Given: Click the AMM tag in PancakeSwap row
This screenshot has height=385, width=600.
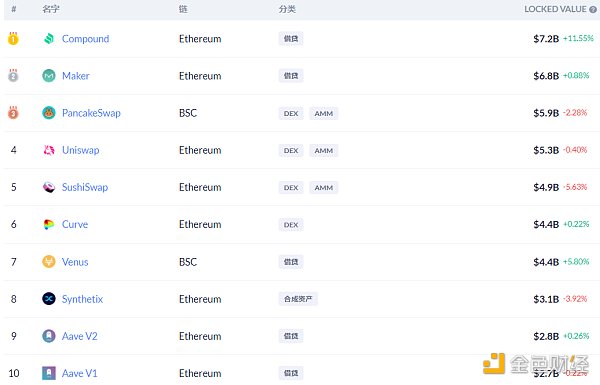Looking at the screenshot, I should tap(324, 113).
